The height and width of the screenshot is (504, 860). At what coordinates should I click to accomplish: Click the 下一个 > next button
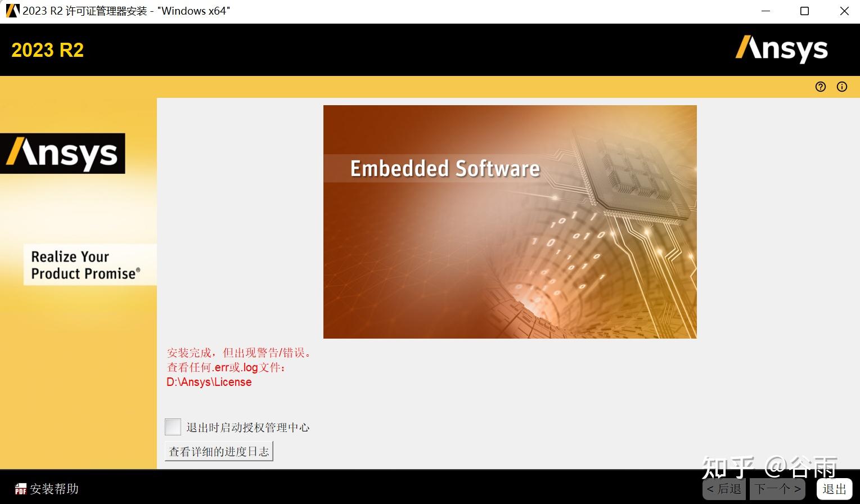pos(776,488)
